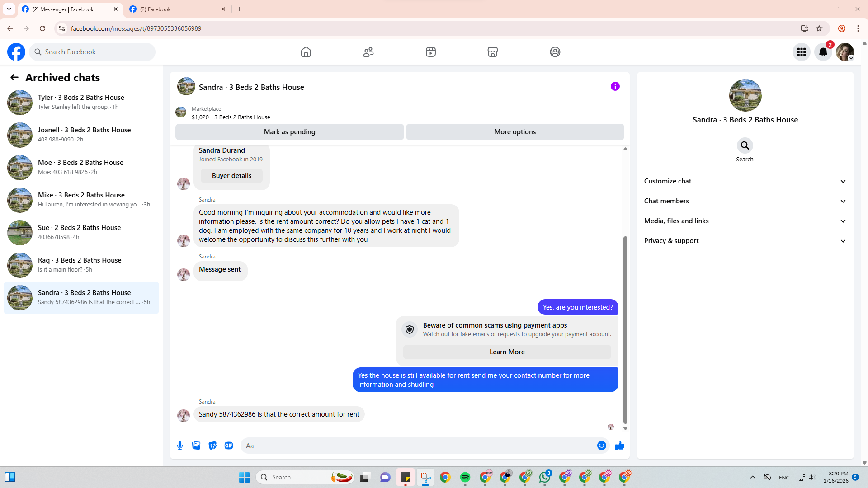Open the Marketplace tab in top navigation
This screenshot has height=488, width=868.
(x=492, y=52)
